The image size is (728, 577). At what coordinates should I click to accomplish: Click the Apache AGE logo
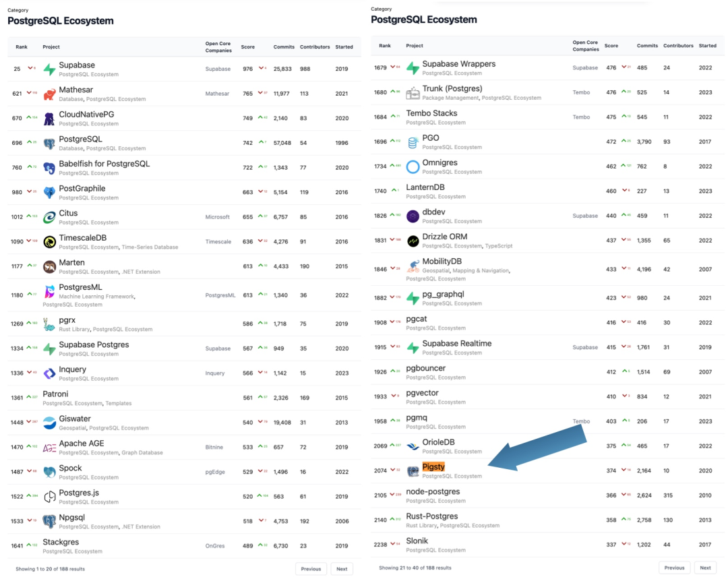pyautogui.click(x=50, y=448)
